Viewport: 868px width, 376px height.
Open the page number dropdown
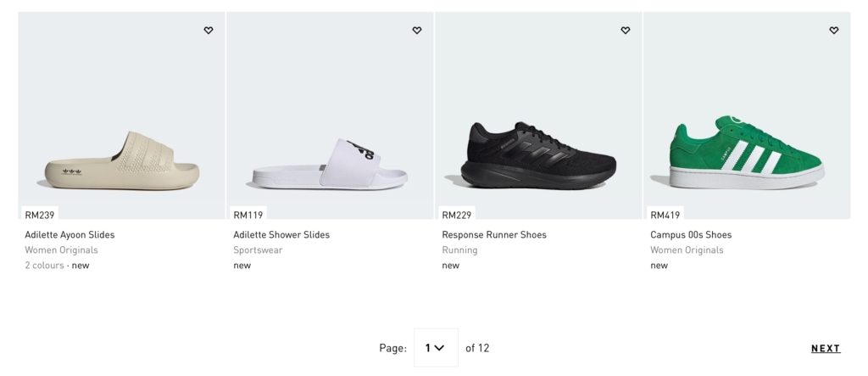[437, 348]
